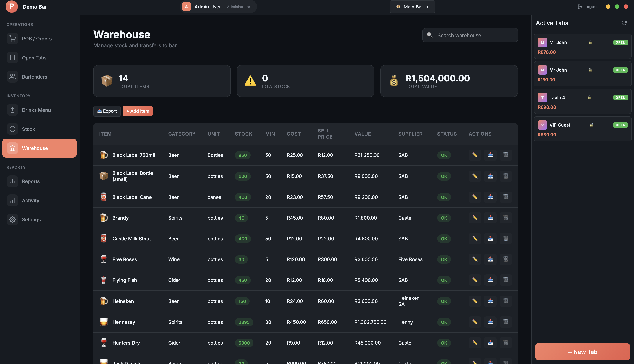
Task: Click the Add Item button
Action: (138, 111)
